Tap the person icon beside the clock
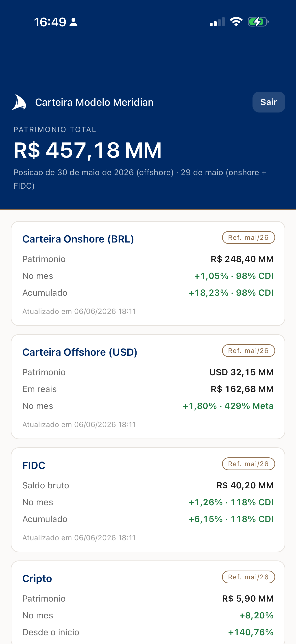Image resolution: width=296 pixels, height=644 pixels. tap(73, 22)
